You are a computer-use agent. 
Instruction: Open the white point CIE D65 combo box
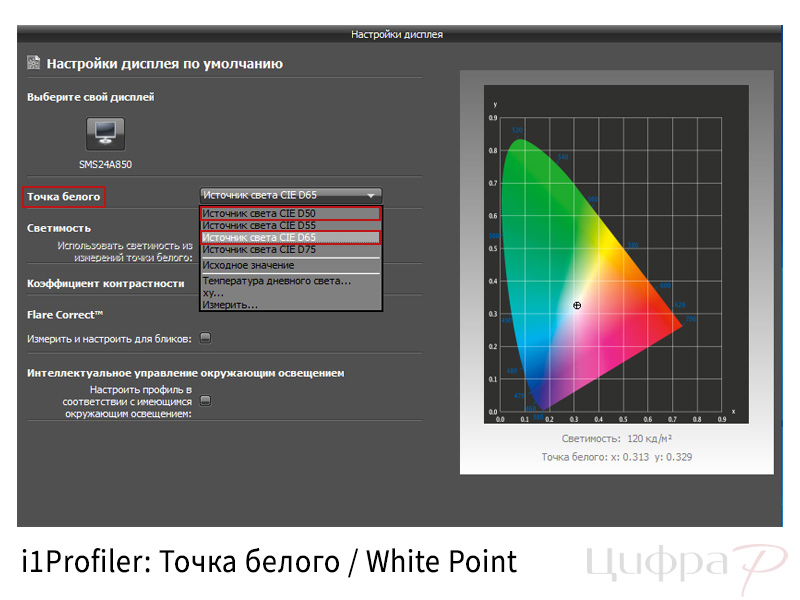[x=291, y=195]
